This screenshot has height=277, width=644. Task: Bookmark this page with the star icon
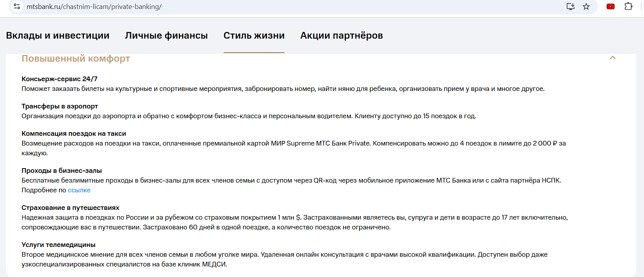tap(586, 7)
